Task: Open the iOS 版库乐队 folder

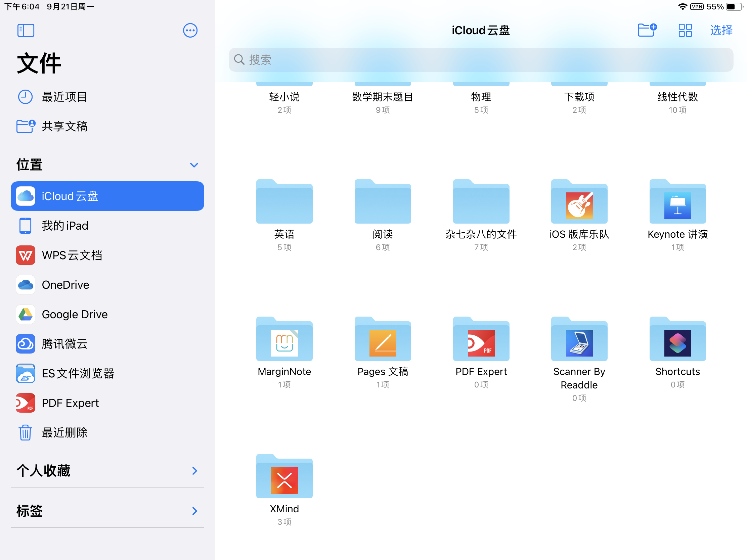Action: [579, 202]
